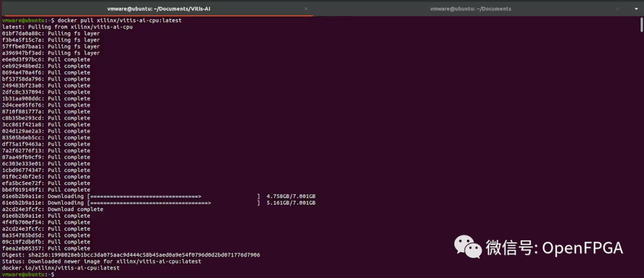Click the WeChat speech bubble icon

click(467, 246)
